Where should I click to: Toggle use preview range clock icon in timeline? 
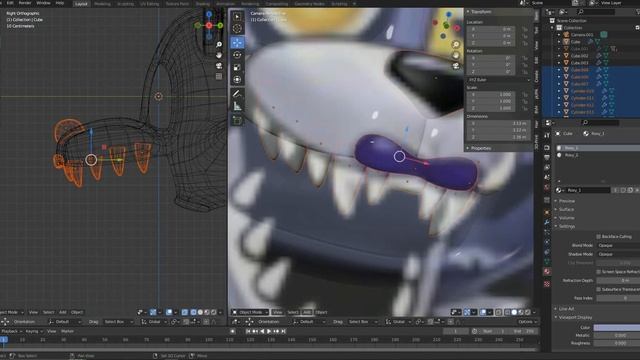tap(474, 331)
